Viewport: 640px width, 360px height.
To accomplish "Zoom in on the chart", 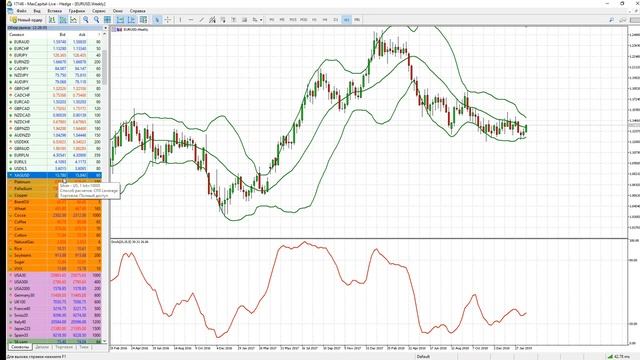I will click(86, 20).
